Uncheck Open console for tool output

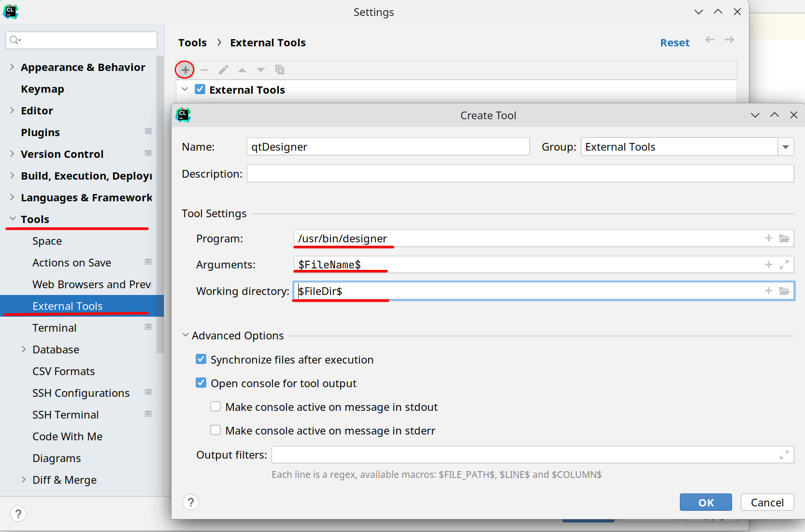[x=201, y=383]
